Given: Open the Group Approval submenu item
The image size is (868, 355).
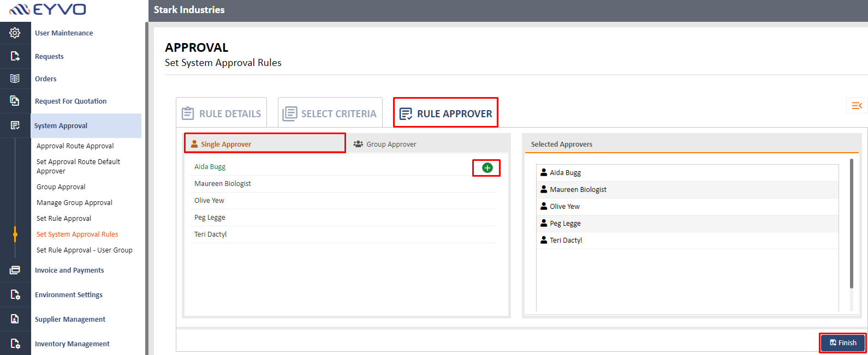Looking at the screenshot, I should (61, 187).
